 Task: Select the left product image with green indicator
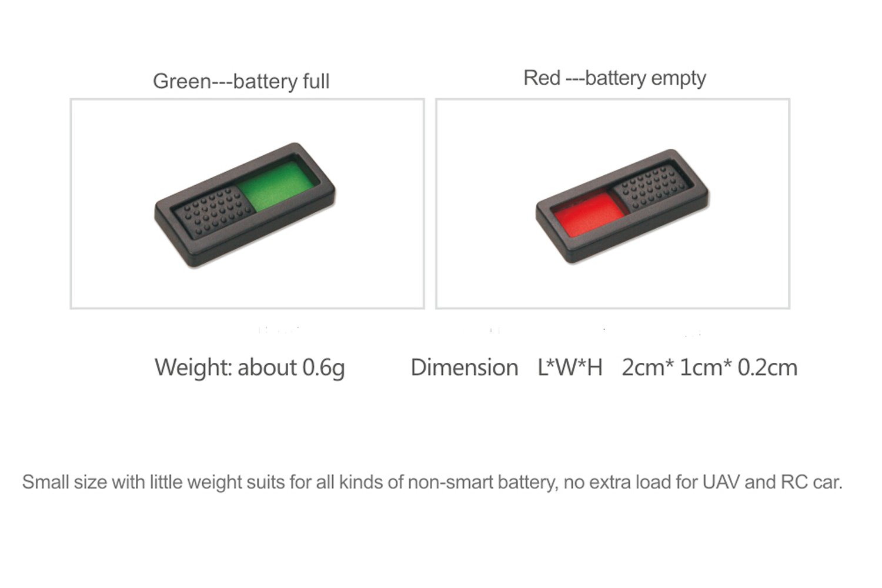click(x=247, y=203)
